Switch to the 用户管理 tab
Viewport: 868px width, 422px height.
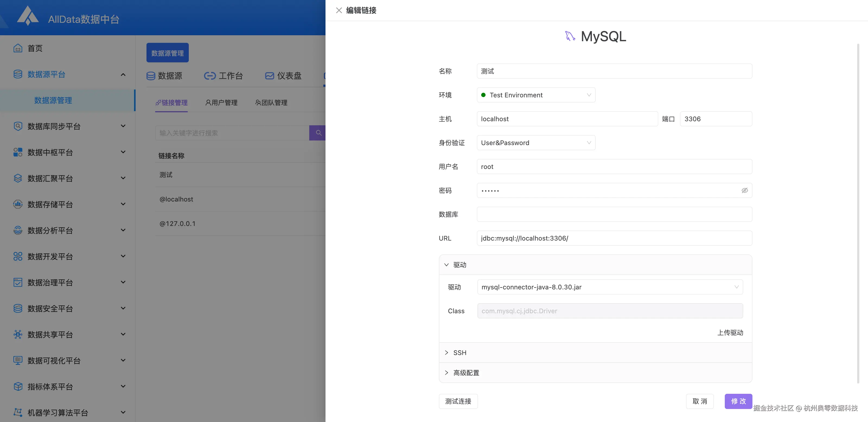pyautogui.click(x=221, y=103)
